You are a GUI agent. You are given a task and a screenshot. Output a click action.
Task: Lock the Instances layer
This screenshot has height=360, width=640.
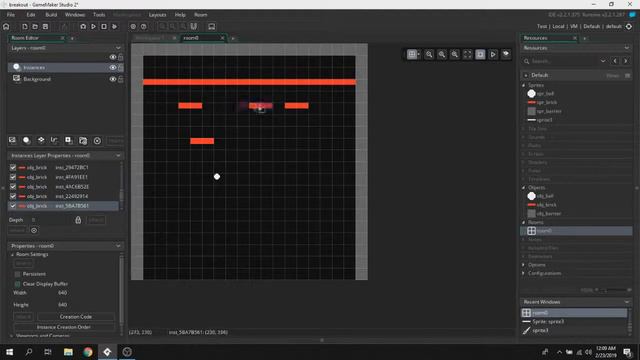(121, 68)
